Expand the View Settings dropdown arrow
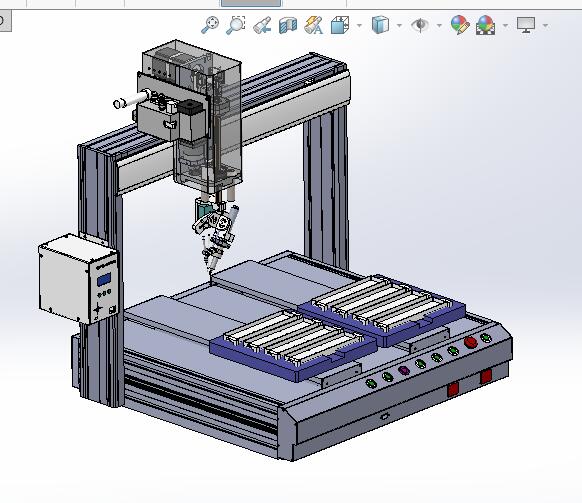This screenshot has width=582, height=503. 546,26
